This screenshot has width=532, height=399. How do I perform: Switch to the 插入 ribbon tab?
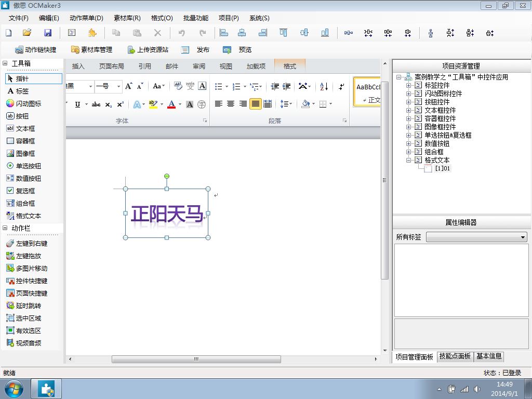pyautogui.click(x=78, y=66)
